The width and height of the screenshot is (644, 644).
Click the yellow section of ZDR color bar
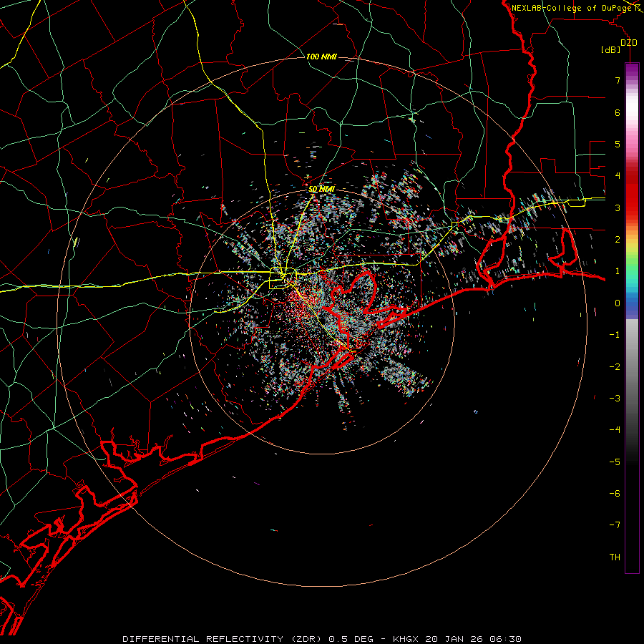point(632,246)
